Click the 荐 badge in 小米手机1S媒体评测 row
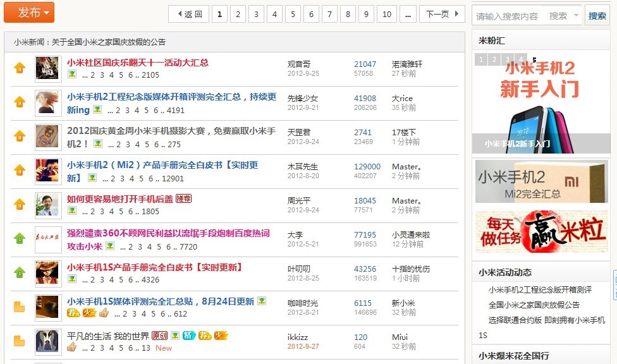This screenshot has width=617, height=364. [x=73, y=313]
